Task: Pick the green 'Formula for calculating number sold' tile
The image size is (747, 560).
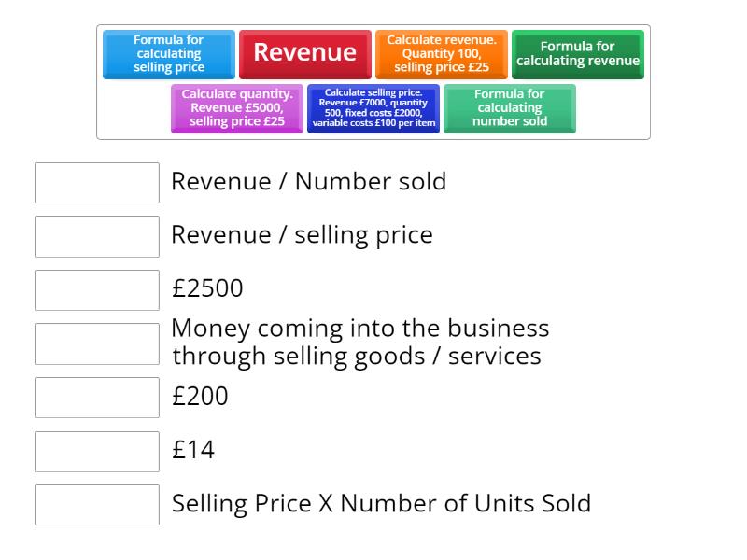Action: pos(510,108)
